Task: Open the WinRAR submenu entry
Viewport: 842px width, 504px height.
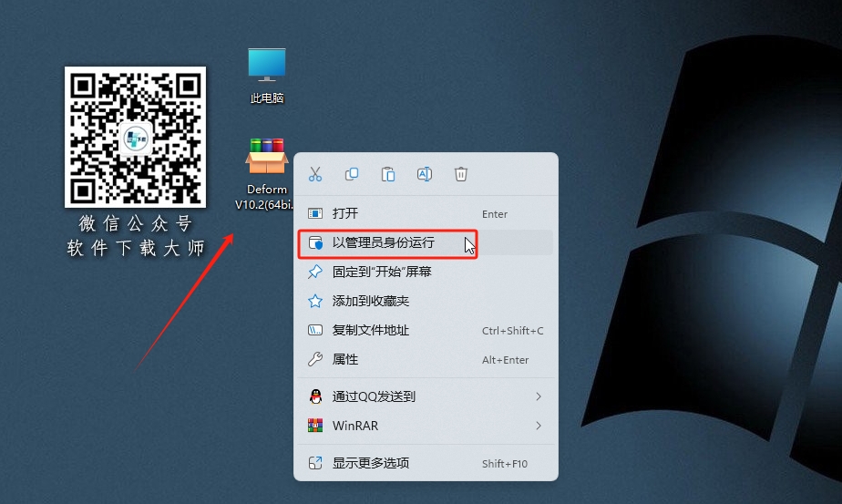Action: [x=426, y=426]
